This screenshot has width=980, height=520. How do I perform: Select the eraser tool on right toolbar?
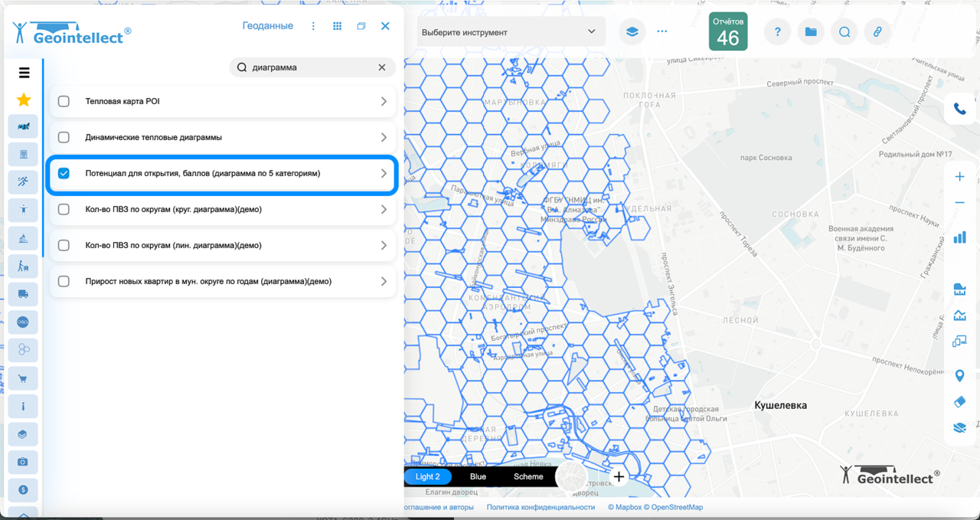(959, 402)
